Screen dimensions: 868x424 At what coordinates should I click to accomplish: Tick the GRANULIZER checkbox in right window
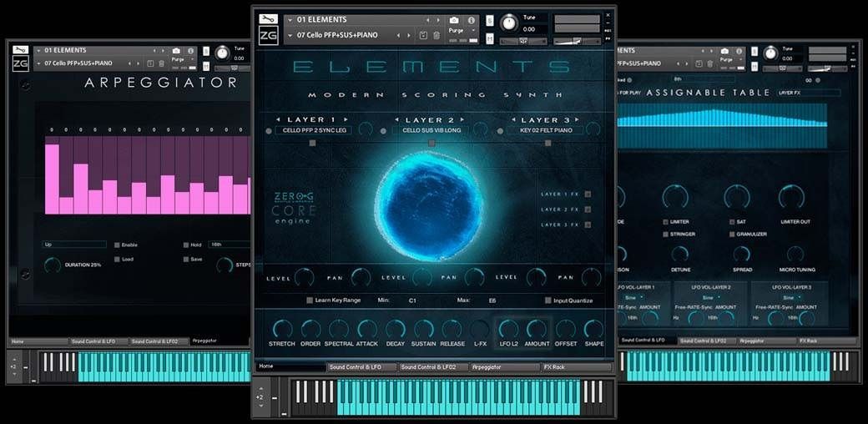pos(732,235)
